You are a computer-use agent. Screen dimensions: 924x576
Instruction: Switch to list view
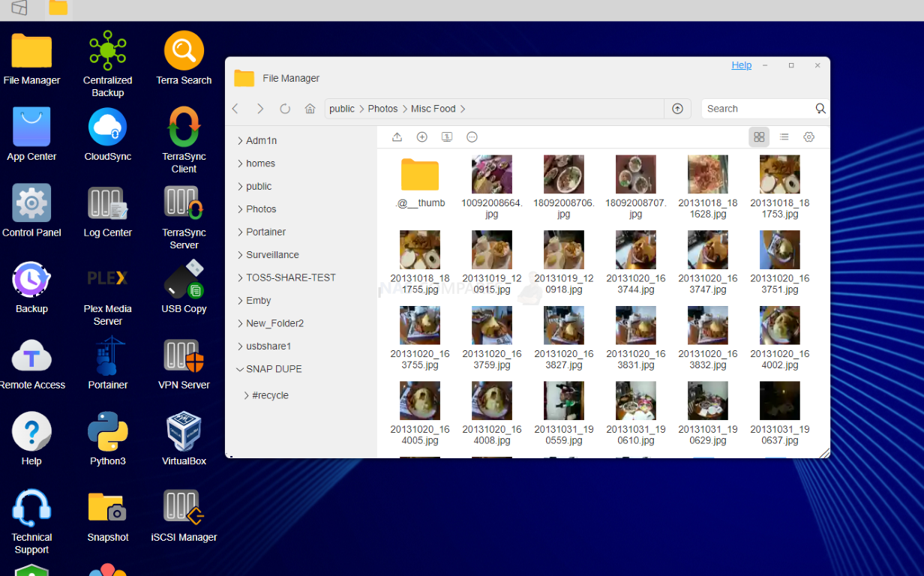click(x=784, y=137)
